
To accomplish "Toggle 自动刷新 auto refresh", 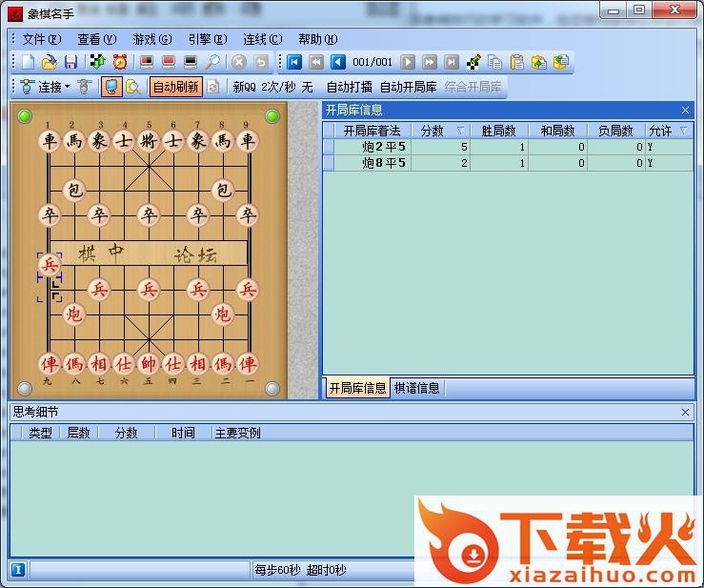I will tap(176, 87).
